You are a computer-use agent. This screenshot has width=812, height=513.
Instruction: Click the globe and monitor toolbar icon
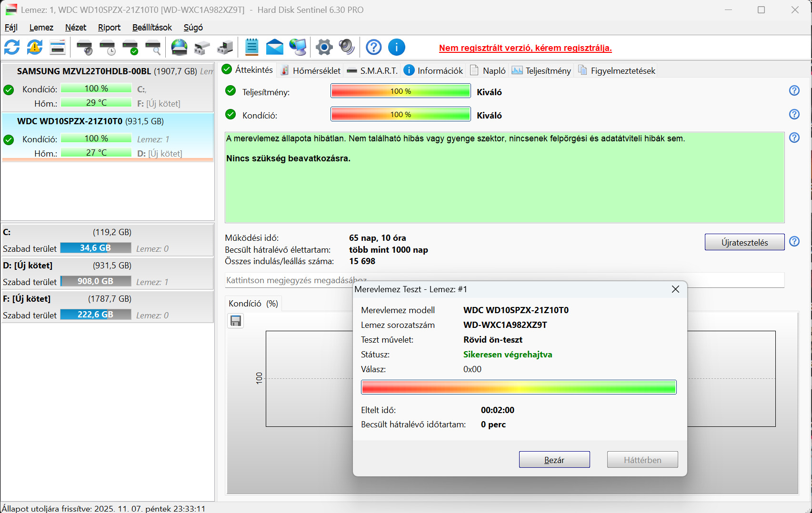pyautogui.click(x=298, y=47)
